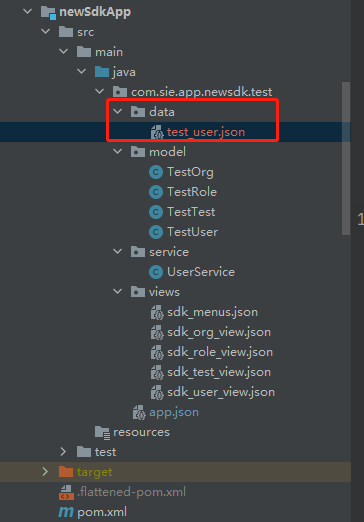
Task: Collapse the views package chevron
Action: (118, 291)
